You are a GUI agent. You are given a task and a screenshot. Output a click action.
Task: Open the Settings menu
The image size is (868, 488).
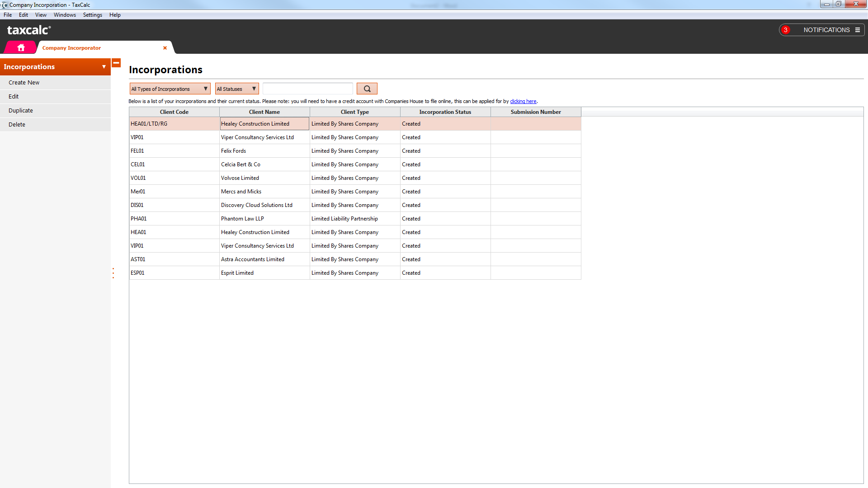pyautogui.click(x=92, y=15)
